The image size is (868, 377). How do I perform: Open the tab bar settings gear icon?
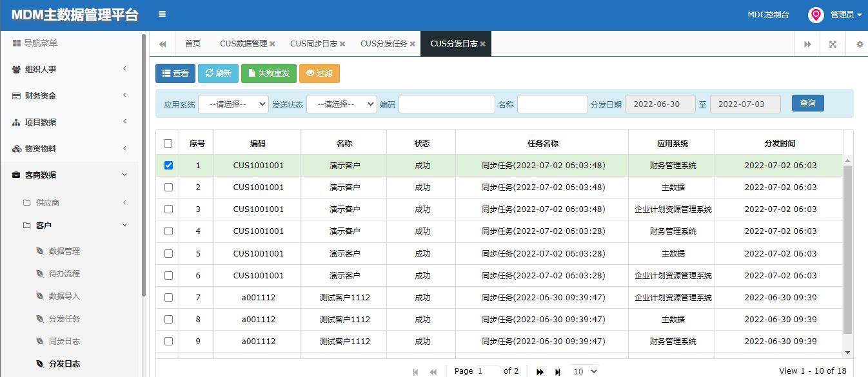point(858,43)
